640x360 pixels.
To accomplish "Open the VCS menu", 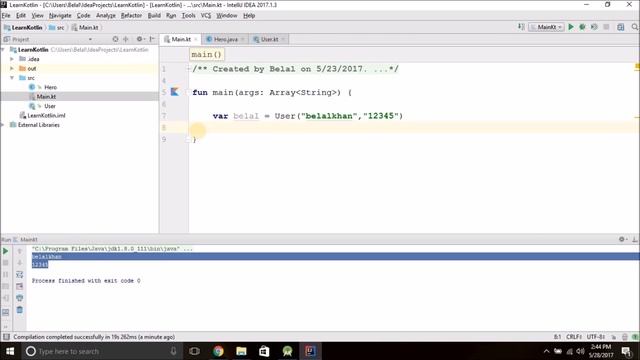I will [206, 16].
